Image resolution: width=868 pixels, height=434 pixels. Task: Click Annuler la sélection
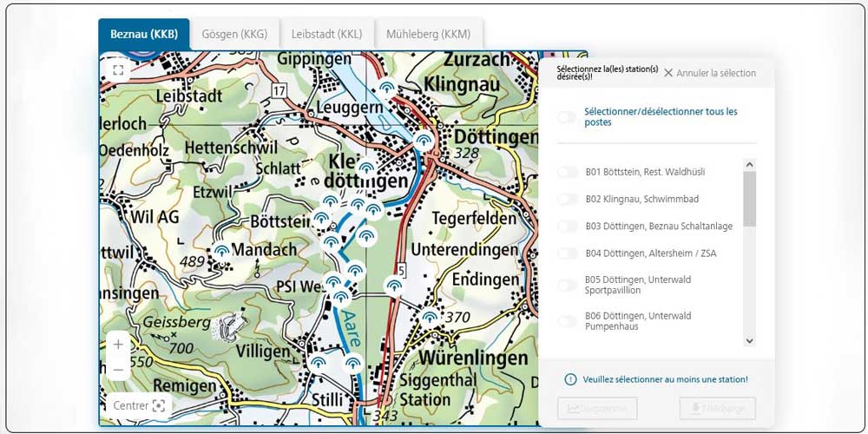pyautogui.click(x=709, y=73)
